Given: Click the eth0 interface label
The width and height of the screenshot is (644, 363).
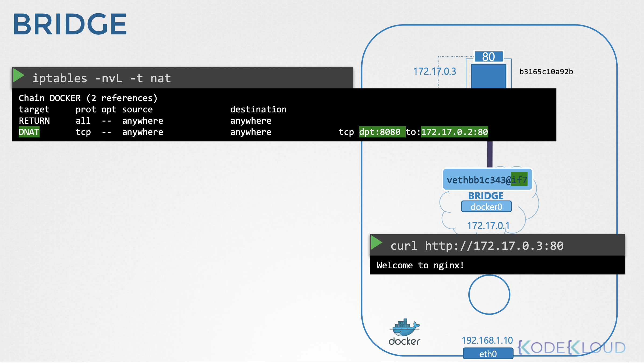Looking at the screenshot, I should click(488, 354).
